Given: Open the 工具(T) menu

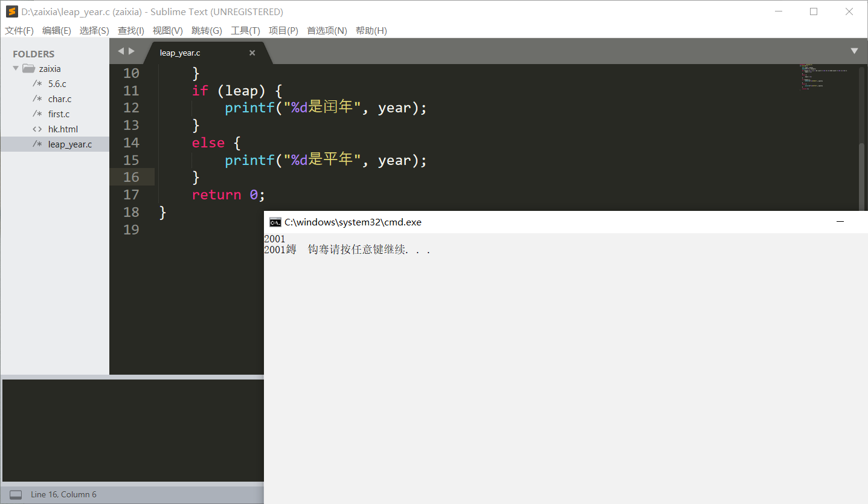Looking at the screenshot, I should point(245,31).
